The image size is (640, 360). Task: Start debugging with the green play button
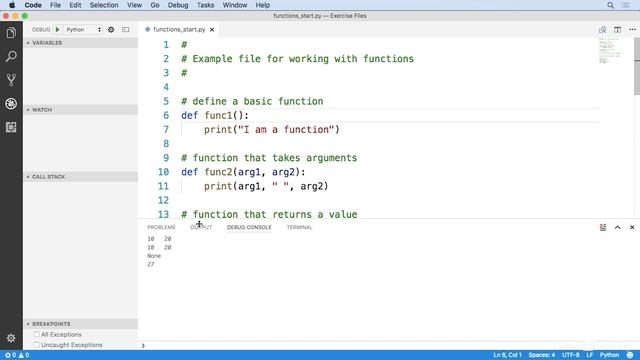click(58, 30)
